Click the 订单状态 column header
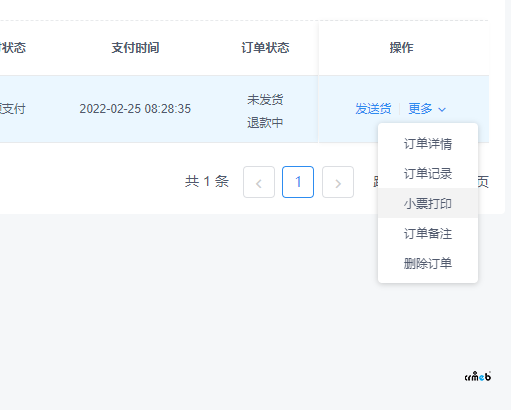511x410 pixels. pos(265,48)
